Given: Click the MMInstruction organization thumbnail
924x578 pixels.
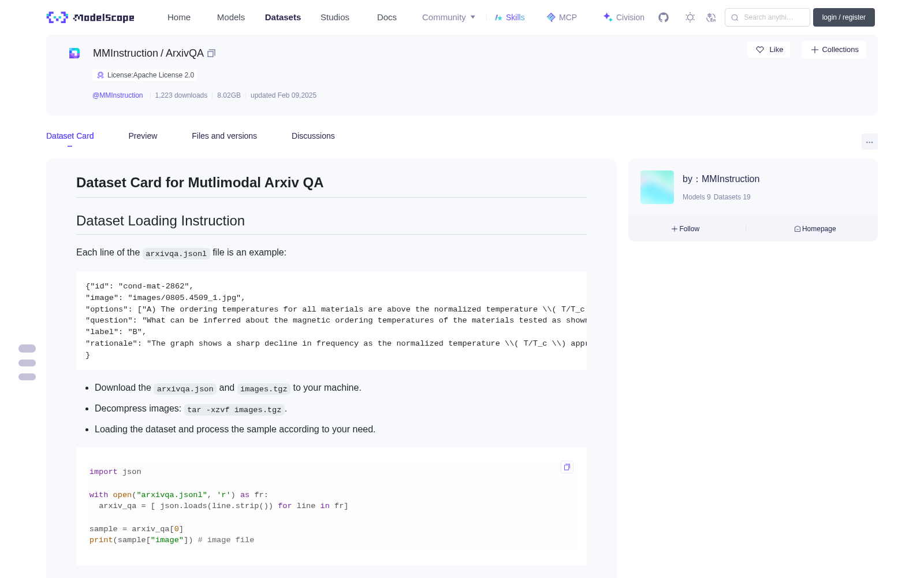Looking at the screenshot, I should tap(657, 187).
